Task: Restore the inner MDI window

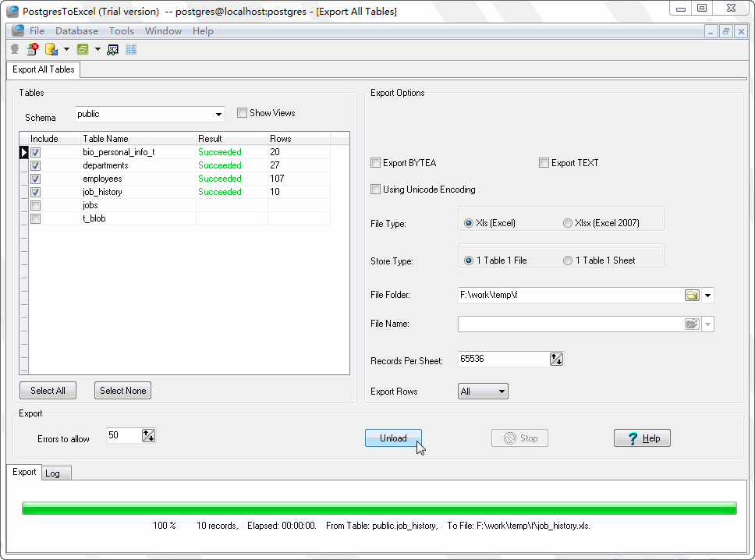Action: click(x=726, y=32)
